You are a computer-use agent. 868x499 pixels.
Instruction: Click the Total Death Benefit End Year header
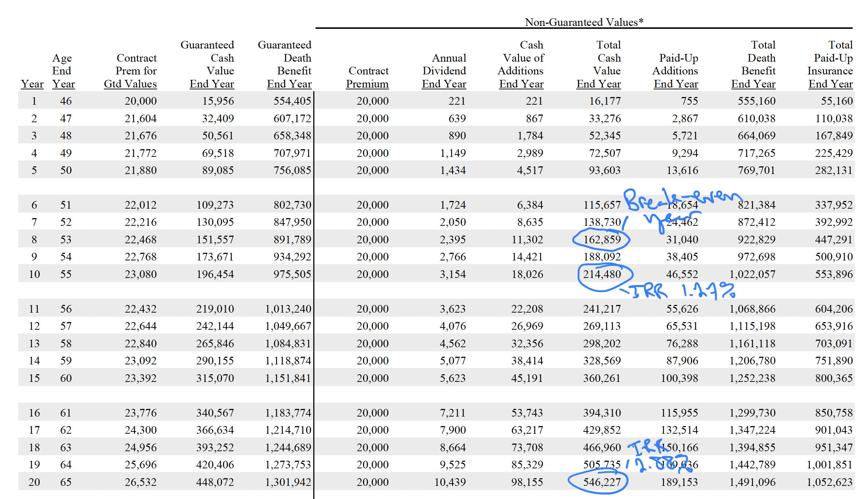(754, 65)
